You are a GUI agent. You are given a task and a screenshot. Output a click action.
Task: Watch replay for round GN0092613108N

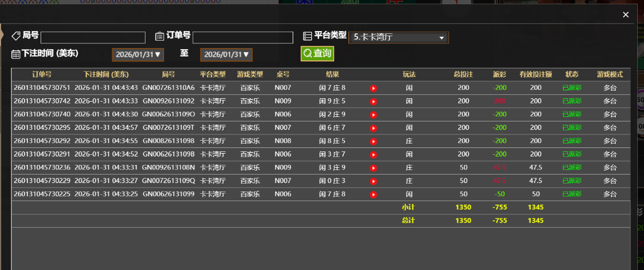point(373,168)
